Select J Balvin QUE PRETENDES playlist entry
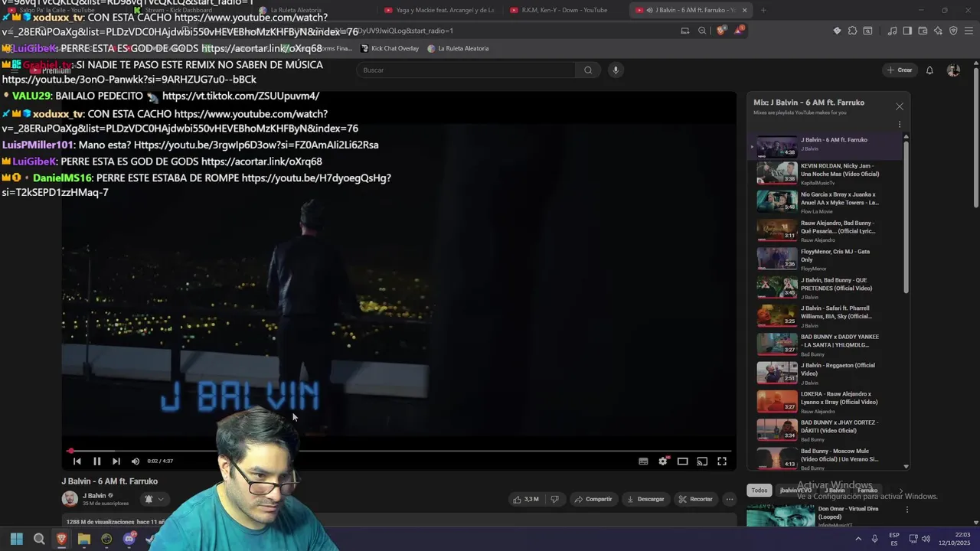980x551 pixels. click(x=827, y=288)
